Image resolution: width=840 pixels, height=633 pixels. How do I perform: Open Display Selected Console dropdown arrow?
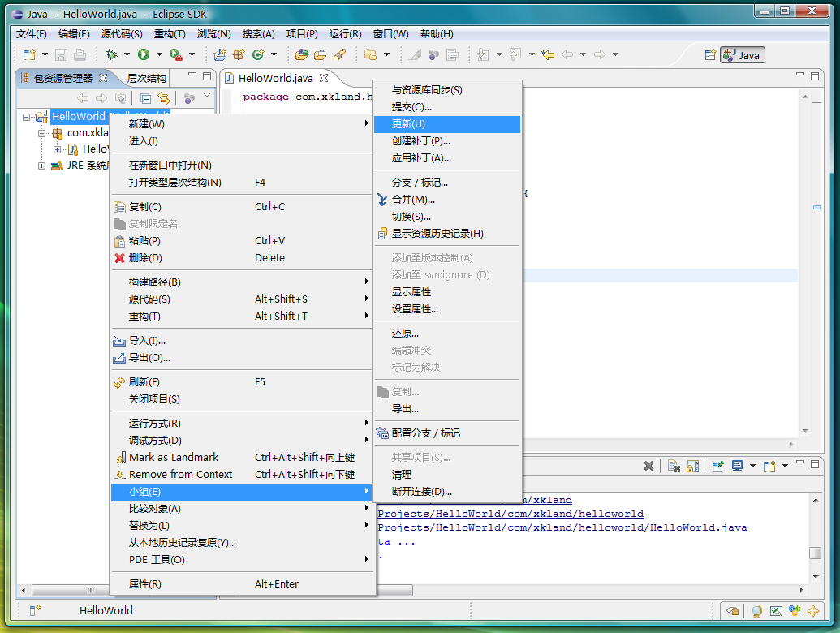pos(752,466)
